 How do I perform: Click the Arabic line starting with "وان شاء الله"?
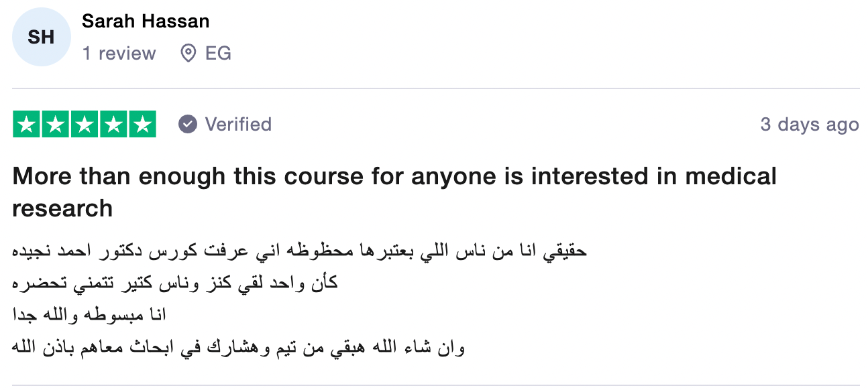click(x=239, y=347)
